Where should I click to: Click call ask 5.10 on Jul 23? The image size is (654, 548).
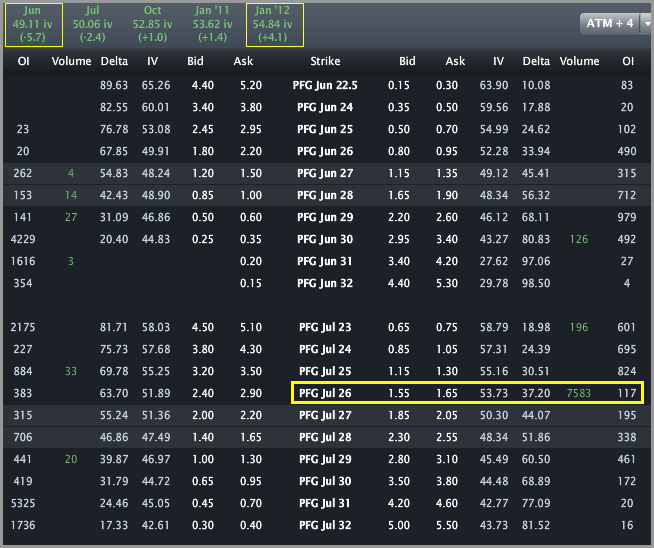(251, 327)
